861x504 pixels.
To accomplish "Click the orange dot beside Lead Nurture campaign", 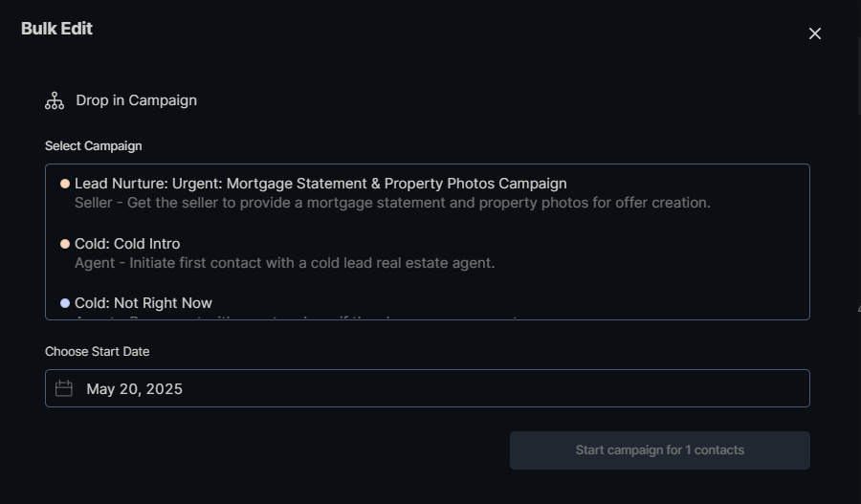I will click(x=65, y=184).
